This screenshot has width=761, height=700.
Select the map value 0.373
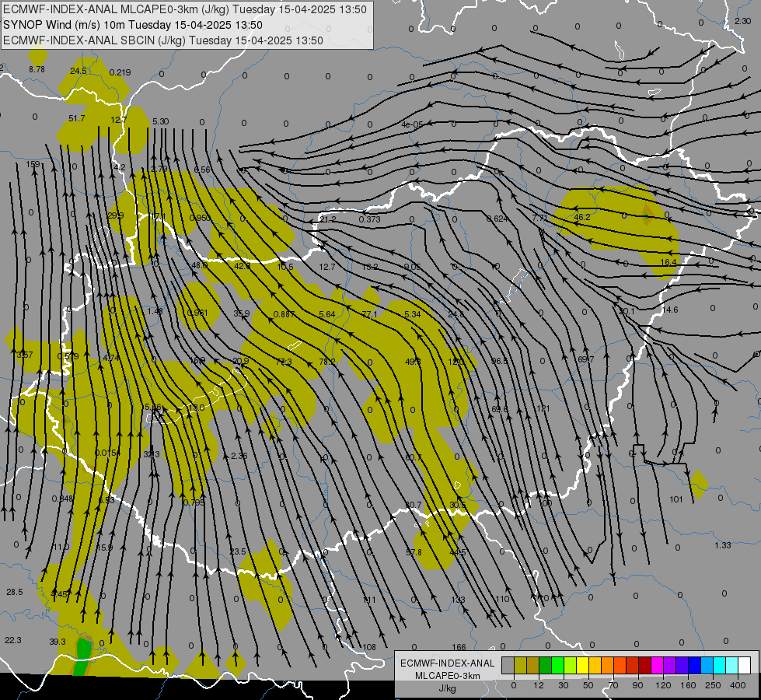[x=369, y=219]
